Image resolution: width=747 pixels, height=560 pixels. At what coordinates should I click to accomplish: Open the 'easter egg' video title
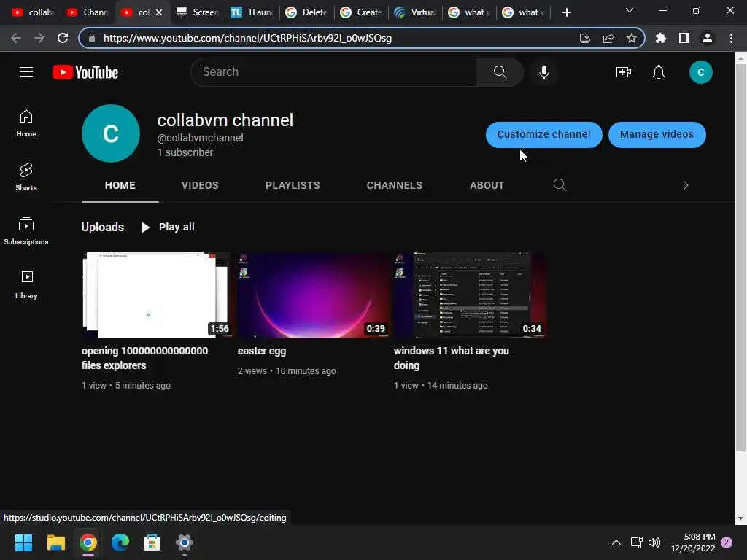[x=262, y=351]
